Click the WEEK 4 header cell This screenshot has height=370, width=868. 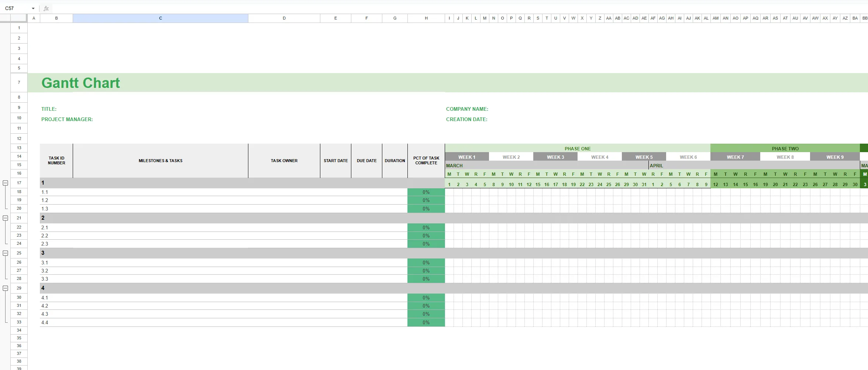tap(600, 157)
